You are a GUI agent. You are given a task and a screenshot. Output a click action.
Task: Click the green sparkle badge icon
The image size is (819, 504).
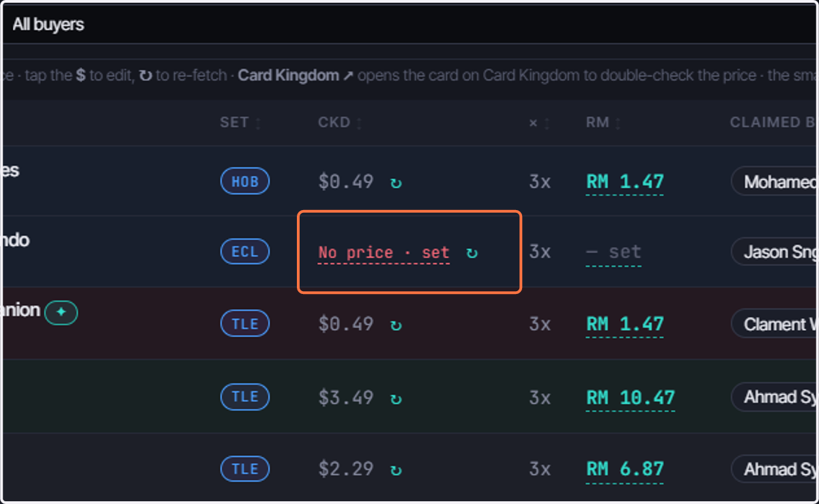pyautogui.click(x=61, y=312)
